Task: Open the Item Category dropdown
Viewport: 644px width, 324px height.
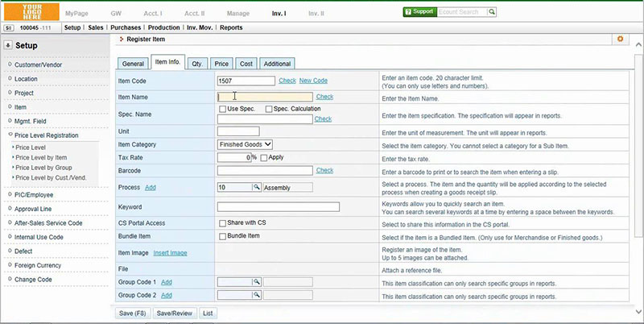Action: tap(246, 144)
